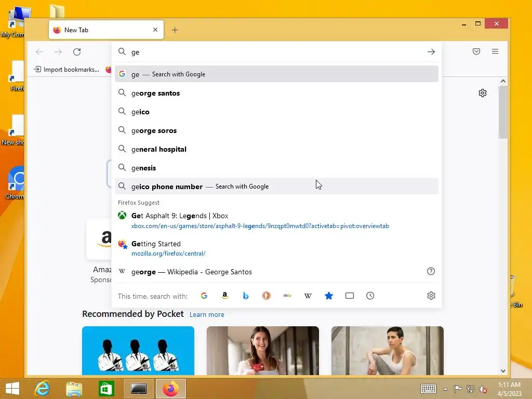Open the on-screen keyboard tray icon
This screenshot has height=399, width=532.
[428, 389]
